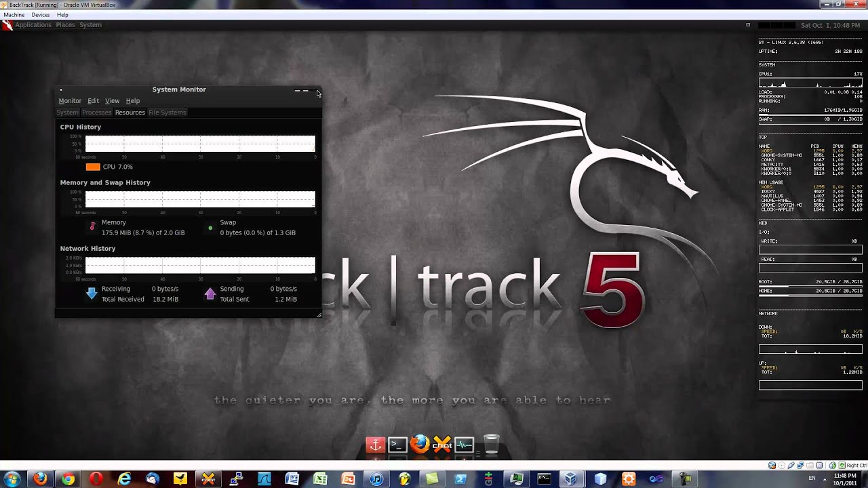Viewport: 868px width, 488px height.
Task: Click the blue Receiving arrow color button
Action: coord(92,293)
